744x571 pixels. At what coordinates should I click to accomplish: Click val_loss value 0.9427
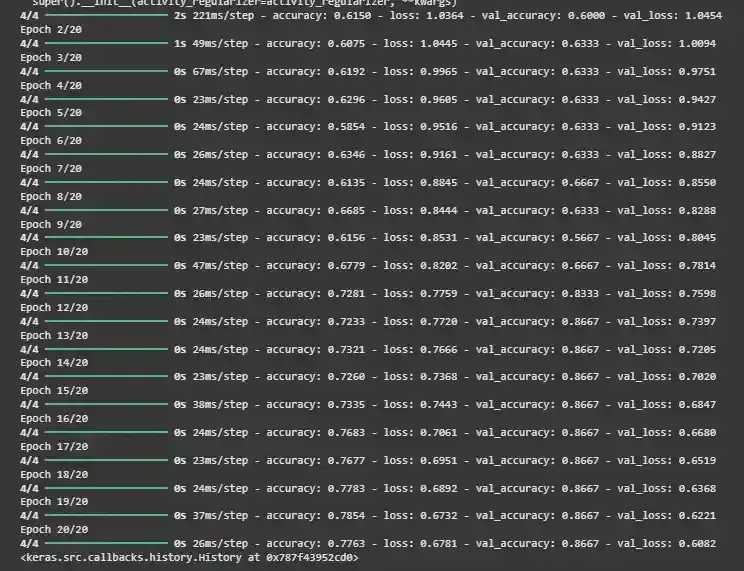(x=697, y=100)
